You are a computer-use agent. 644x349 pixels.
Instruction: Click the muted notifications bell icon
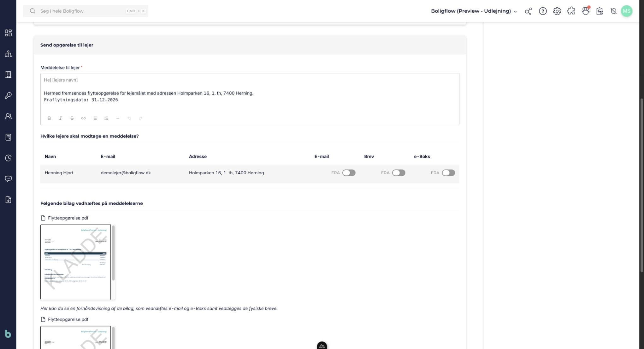click(x=613, y=11)
